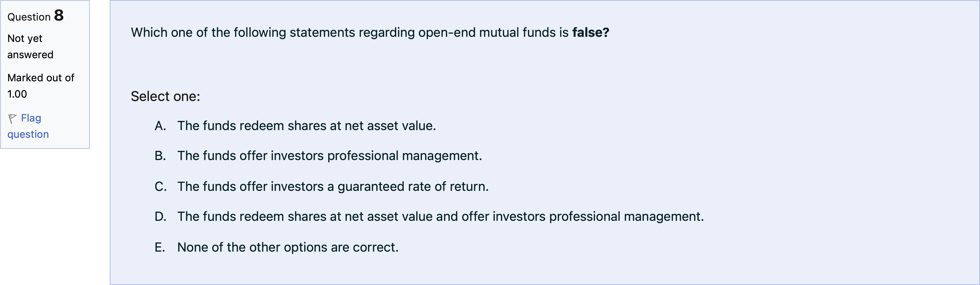Click the word "Question" in the sidebar heading
980x285 pixels.
pyautogui.click(x=29, y=17)
